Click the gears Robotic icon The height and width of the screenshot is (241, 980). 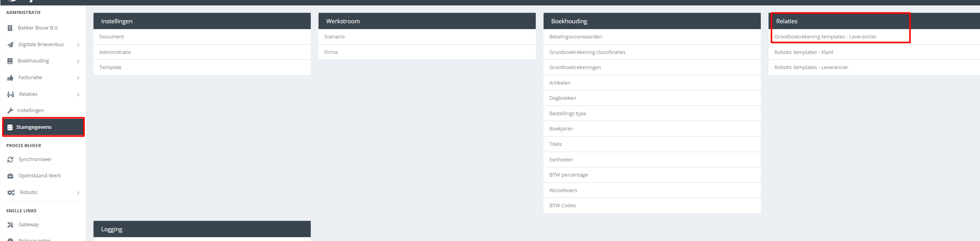pos(11,192)
